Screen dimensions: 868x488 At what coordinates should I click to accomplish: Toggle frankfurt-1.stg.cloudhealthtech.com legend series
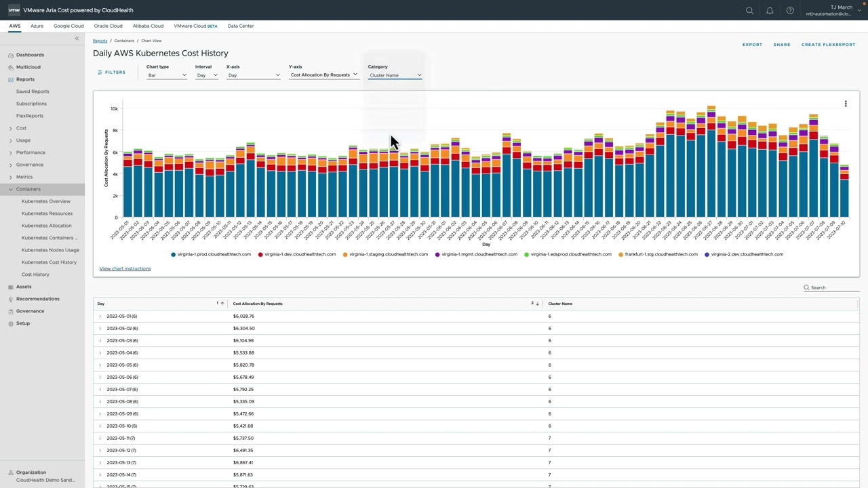[660, 254]
